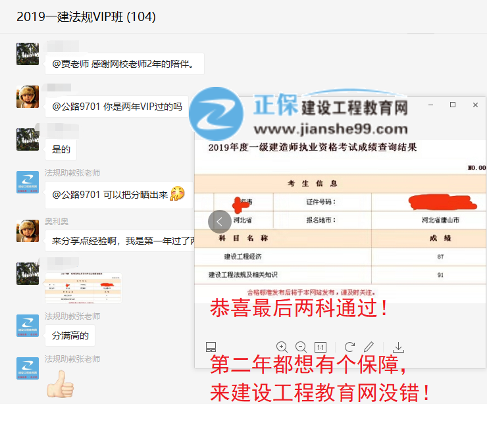Select the 感谢网校老师2年的陪伴 message
Screen dimensions: 487x448
(x=124, y=64)
